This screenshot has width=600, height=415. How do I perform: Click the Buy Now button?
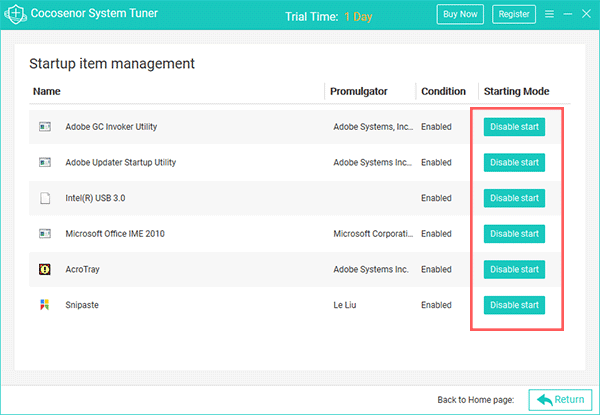click(x=460, y=14)
